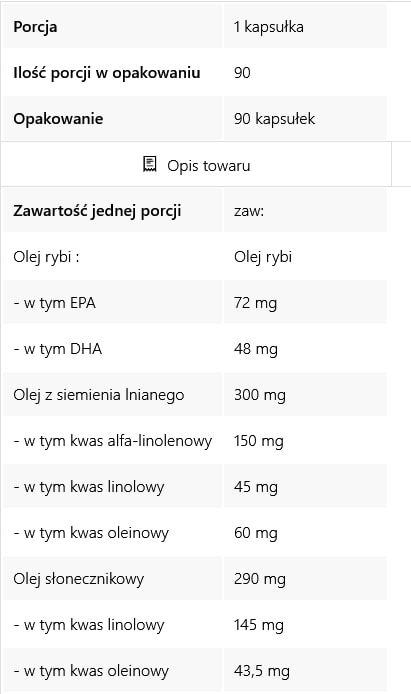Click the 1 kapsułka value
411x694 pixels.
click(x=269, y=27)
